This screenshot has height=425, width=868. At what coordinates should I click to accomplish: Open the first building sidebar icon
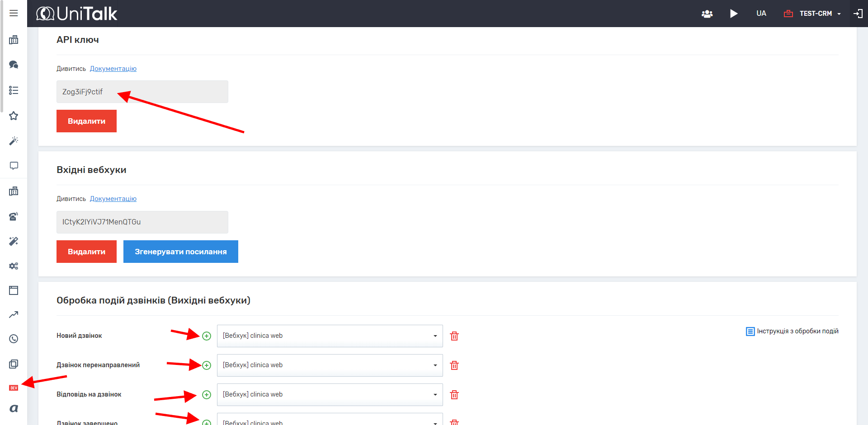[x=14, y=40]
